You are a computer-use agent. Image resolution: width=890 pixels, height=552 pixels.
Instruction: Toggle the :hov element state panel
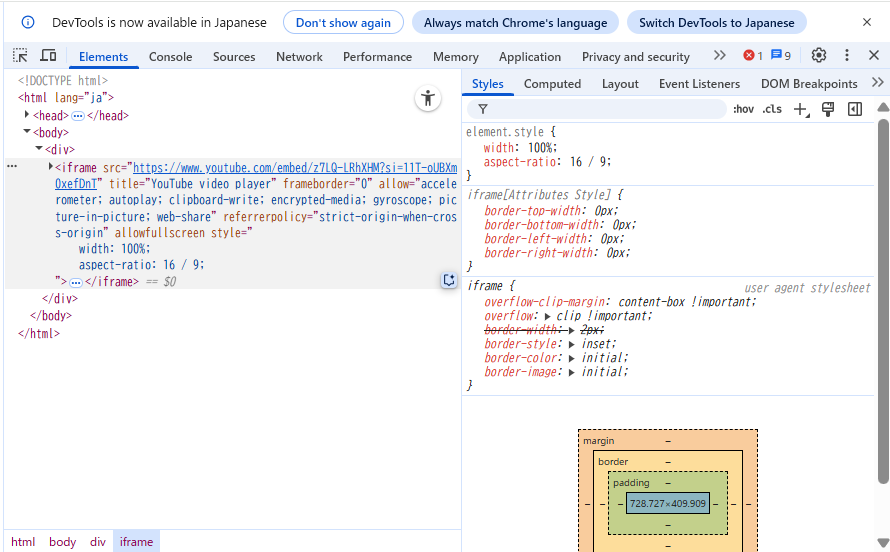743,109
